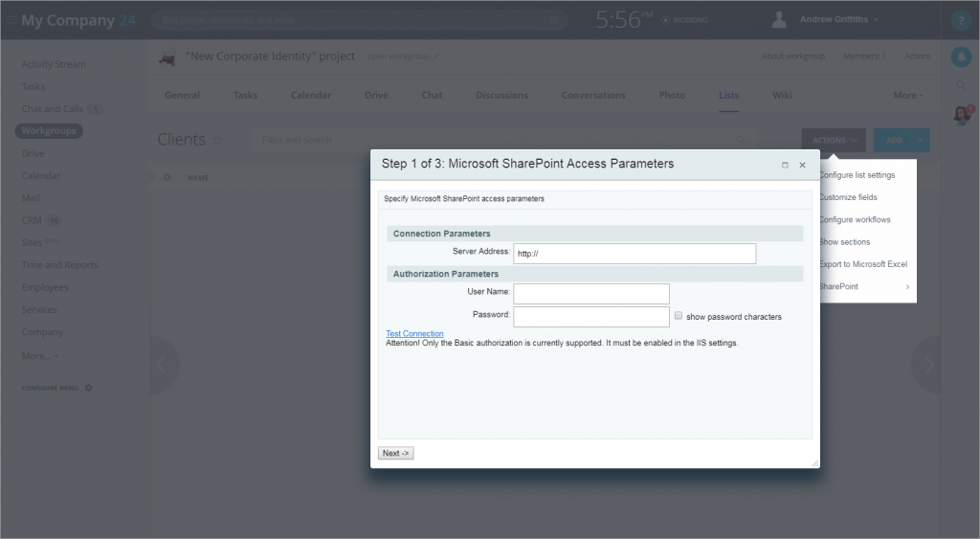Click the right next arrow circle
The image size is (980, 539).
click(927, 365)
